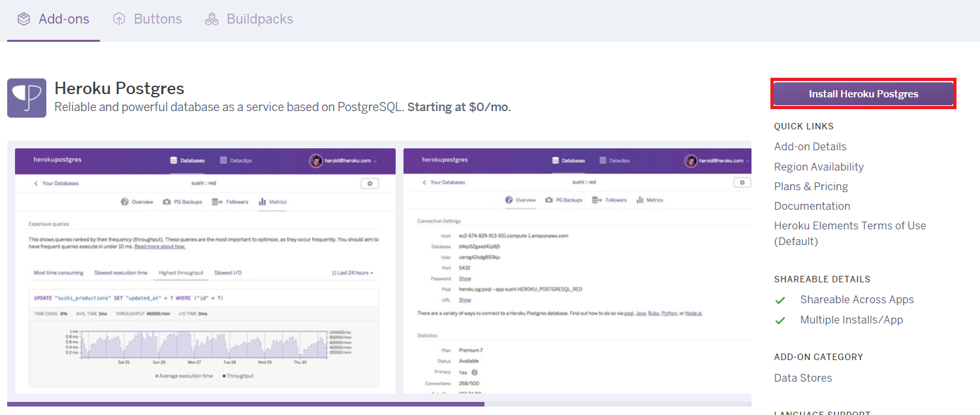Go to the Buildpacks tab

(x=249, y=20)
